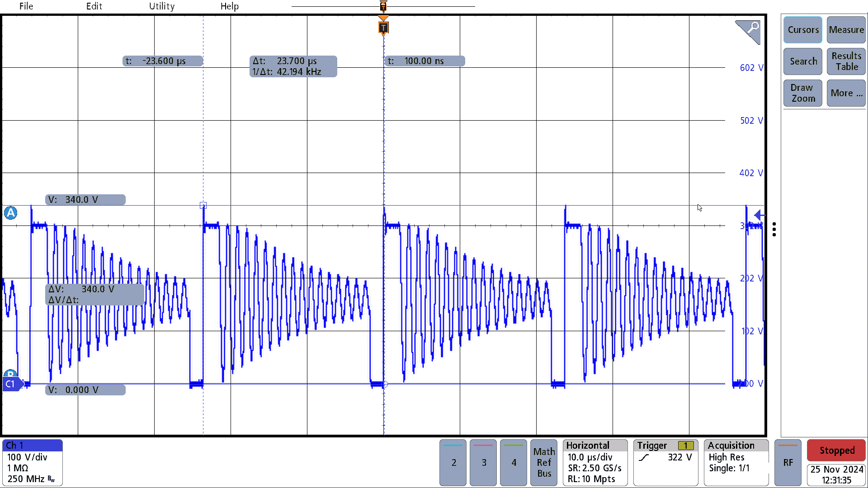Open the Ch 1 settings badge
Screen dimensions: 868x488
pos(33,463)
